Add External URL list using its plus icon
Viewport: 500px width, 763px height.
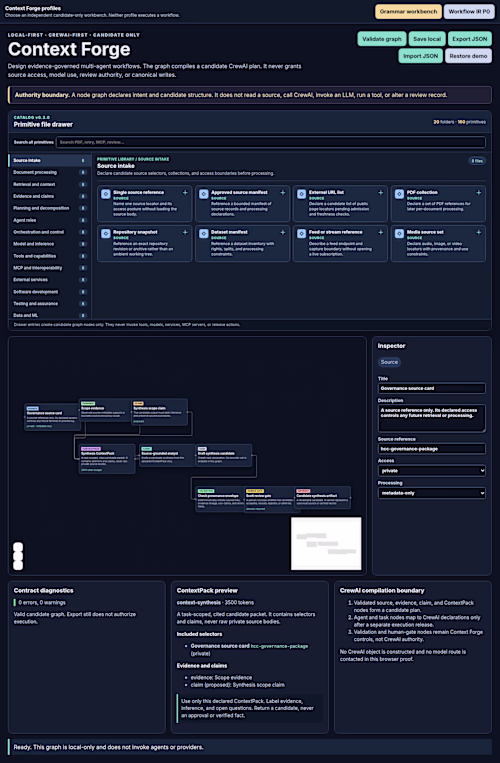tap(380, 193)
